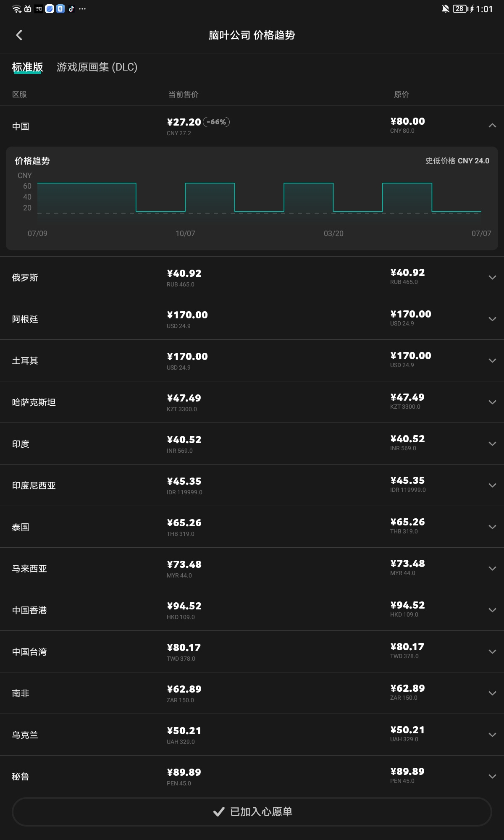
Task: Tap the ¥62.89 current price for 南非
Action: 184,689
